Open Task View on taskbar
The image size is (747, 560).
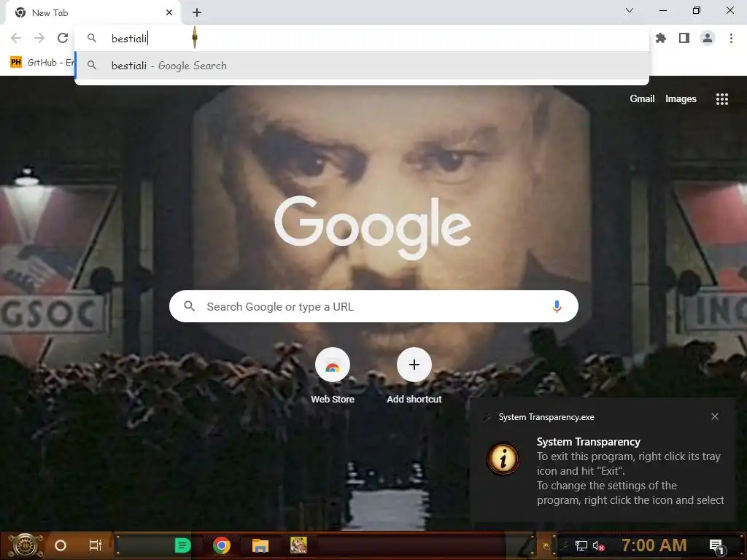point(96,545)
